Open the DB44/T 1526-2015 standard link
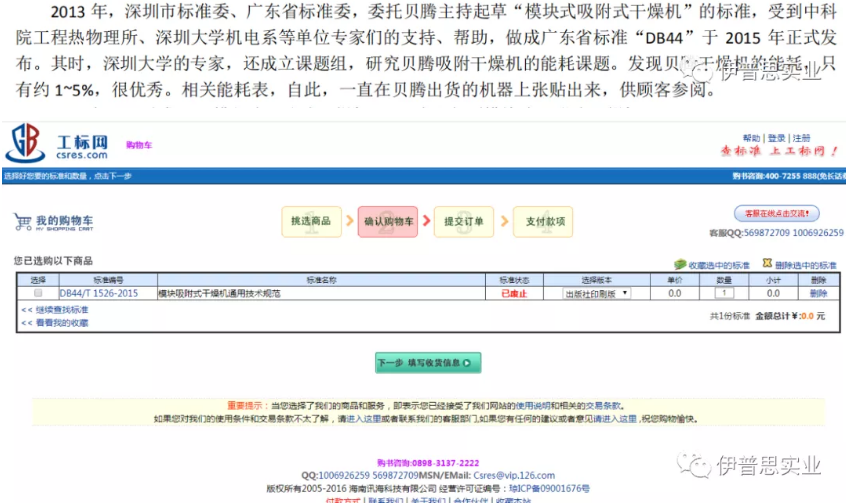 pos(99,293)
